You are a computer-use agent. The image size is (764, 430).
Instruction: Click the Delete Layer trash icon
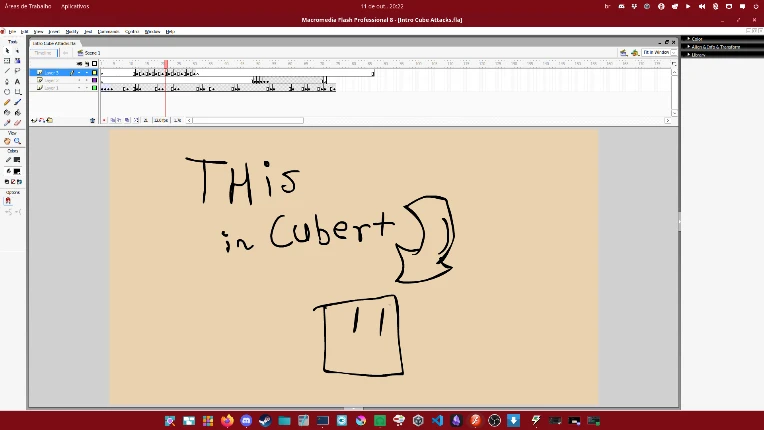point(92,120)
